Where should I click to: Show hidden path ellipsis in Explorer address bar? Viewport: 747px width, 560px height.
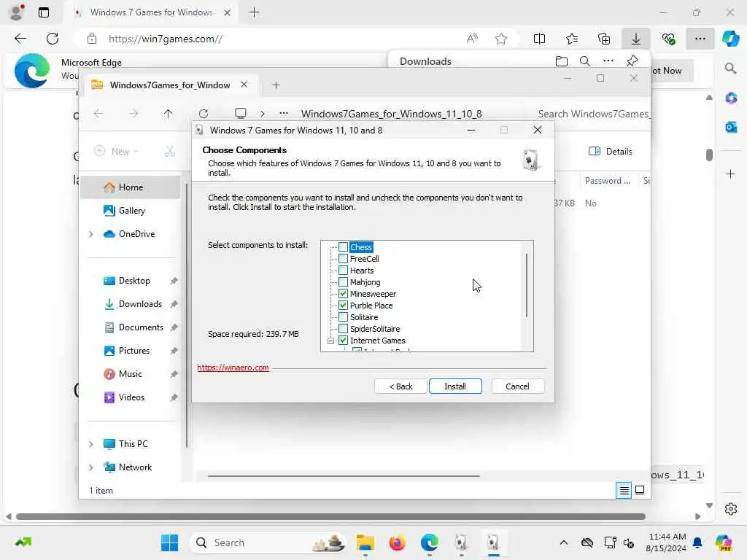point(284,113)
